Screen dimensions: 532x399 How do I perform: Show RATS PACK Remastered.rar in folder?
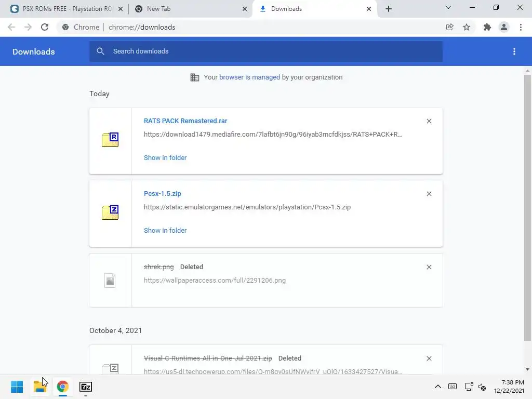165,158
